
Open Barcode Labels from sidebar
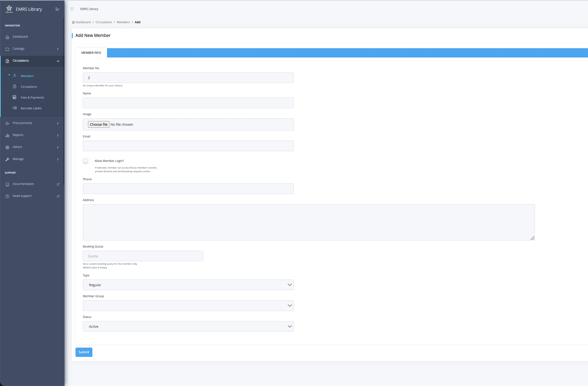31,108
